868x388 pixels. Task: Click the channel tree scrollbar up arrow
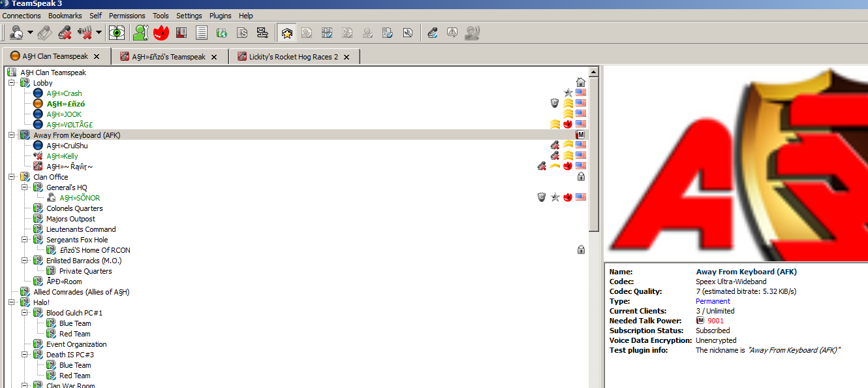[x=594, y=72]
